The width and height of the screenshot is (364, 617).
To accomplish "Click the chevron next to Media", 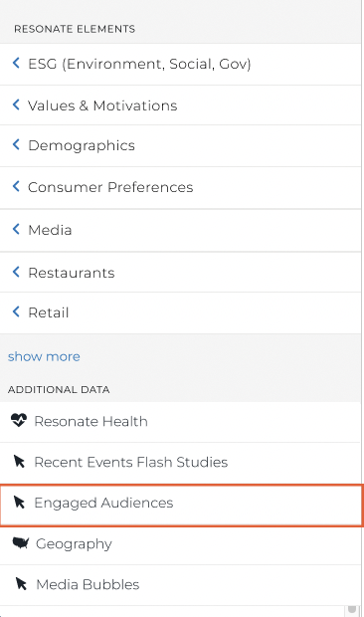I will (16, 229).
